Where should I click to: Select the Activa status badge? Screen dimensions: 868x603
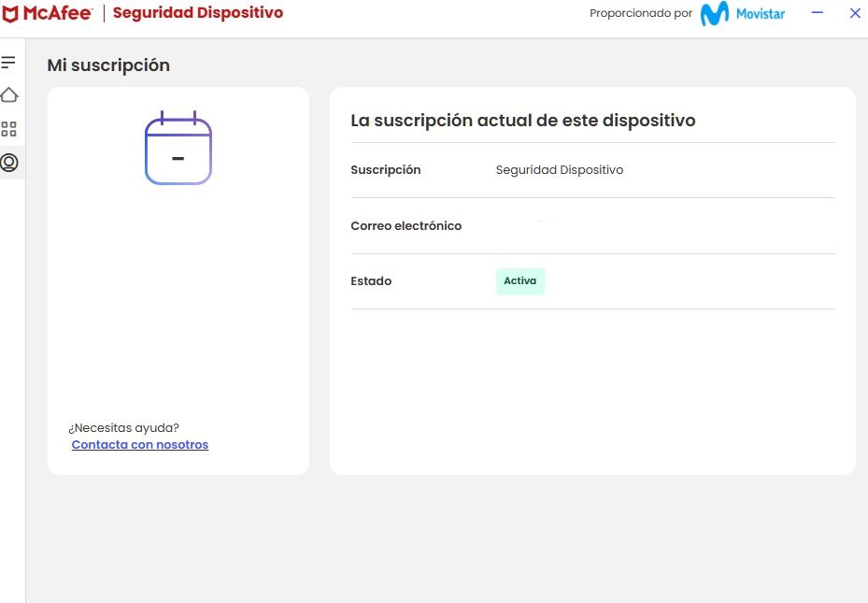click(519, 280)
